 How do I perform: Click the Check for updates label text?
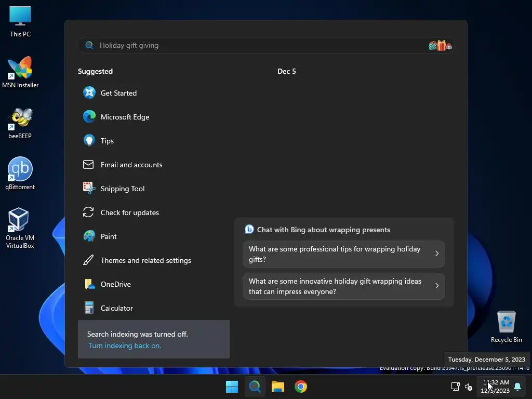coord(129,212)
